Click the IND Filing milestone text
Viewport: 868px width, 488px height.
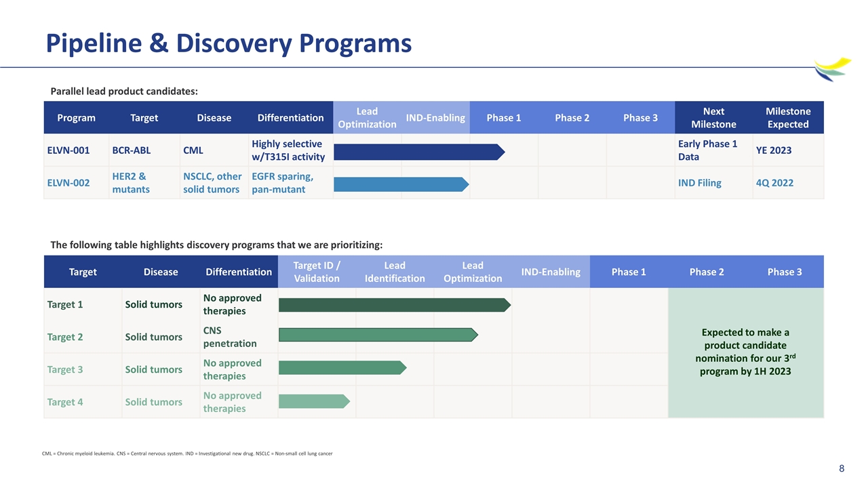point(700,183)
